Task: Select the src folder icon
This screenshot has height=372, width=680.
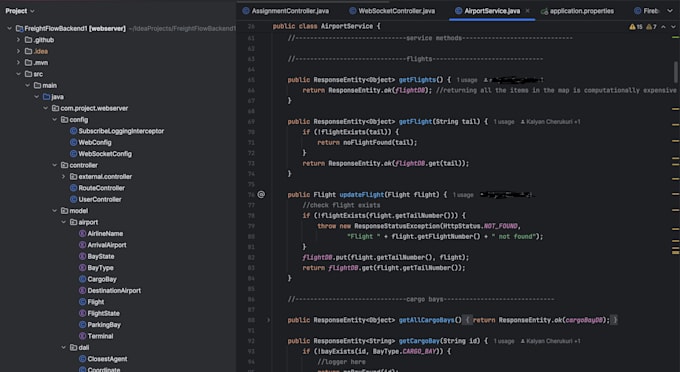Action: (28, 74)
